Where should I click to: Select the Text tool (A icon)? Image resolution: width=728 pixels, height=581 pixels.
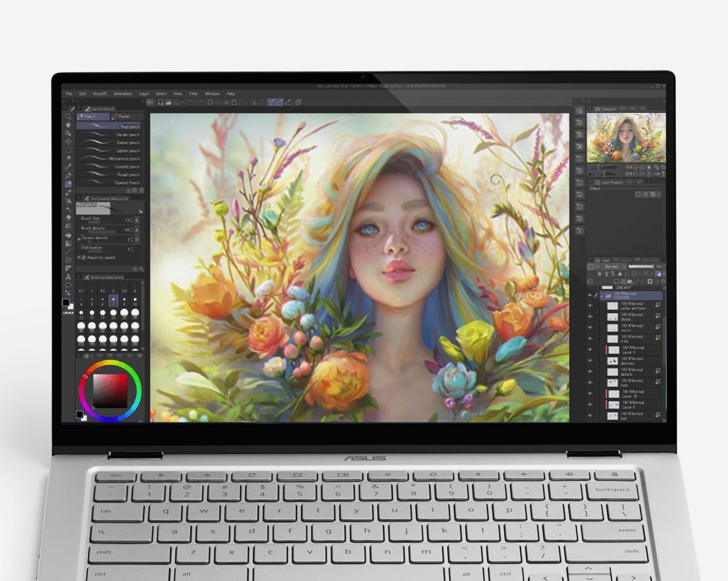click(x=68, y=277)
